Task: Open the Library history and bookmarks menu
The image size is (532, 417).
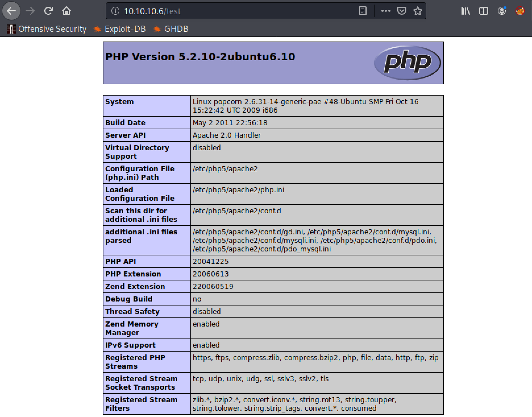Action: tap(465, 11)
